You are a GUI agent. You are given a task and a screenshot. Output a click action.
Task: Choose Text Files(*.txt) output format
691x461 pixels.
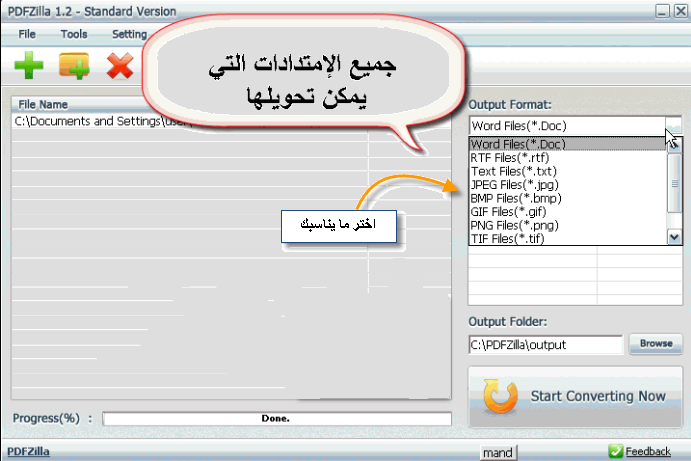(x=568, y=171)
